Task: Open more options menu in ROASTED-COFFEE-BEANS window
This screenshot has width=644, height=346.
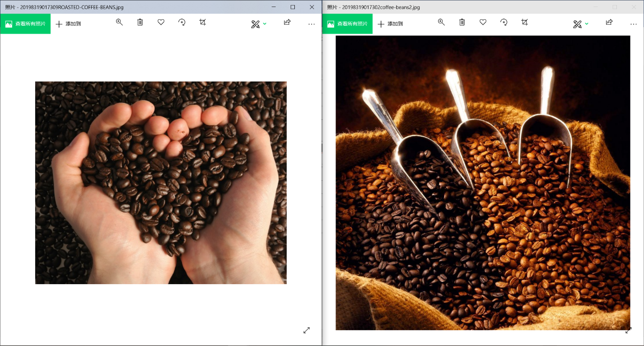Action: pyautogui.click(x=312, y=24)
